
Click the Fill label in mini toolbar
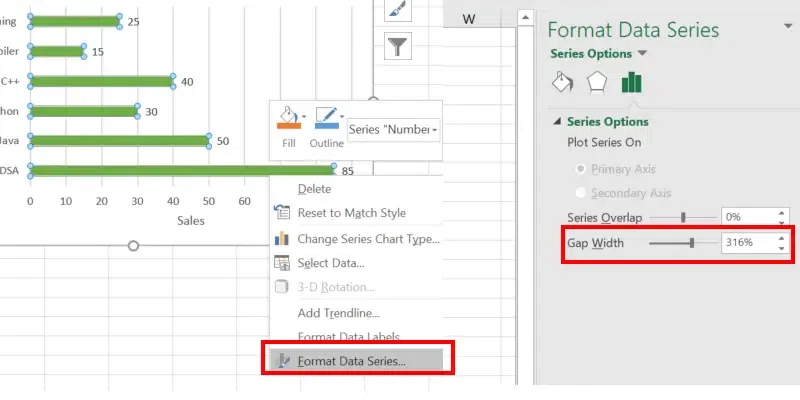click(x=289, y=143)
